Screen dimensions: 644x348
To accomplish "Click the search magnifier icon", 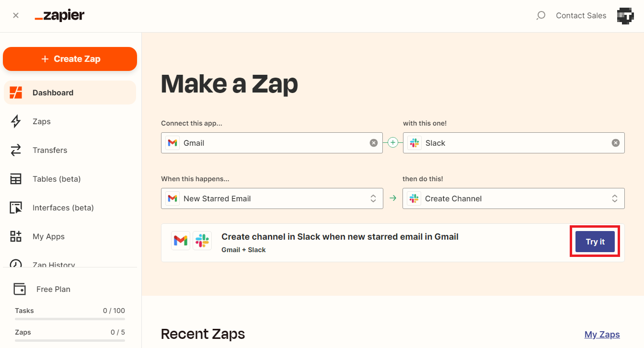I will point(540,16).
